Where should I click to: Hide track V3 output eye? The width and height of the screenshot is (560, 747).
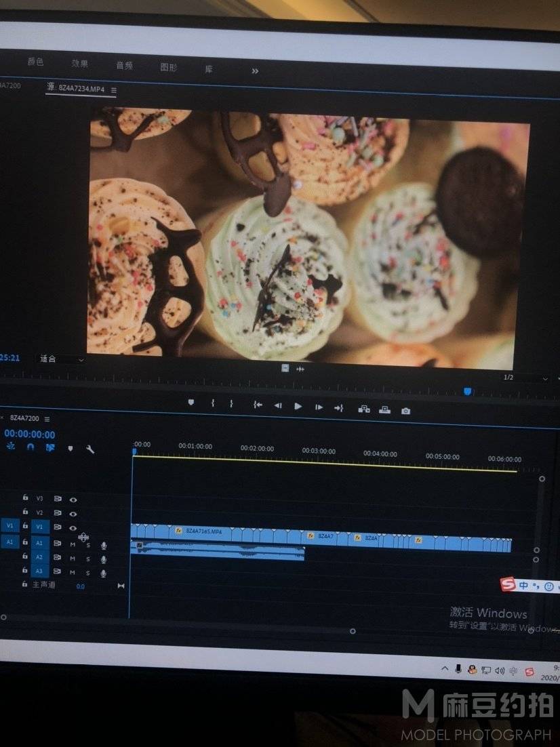pos(73,500)
